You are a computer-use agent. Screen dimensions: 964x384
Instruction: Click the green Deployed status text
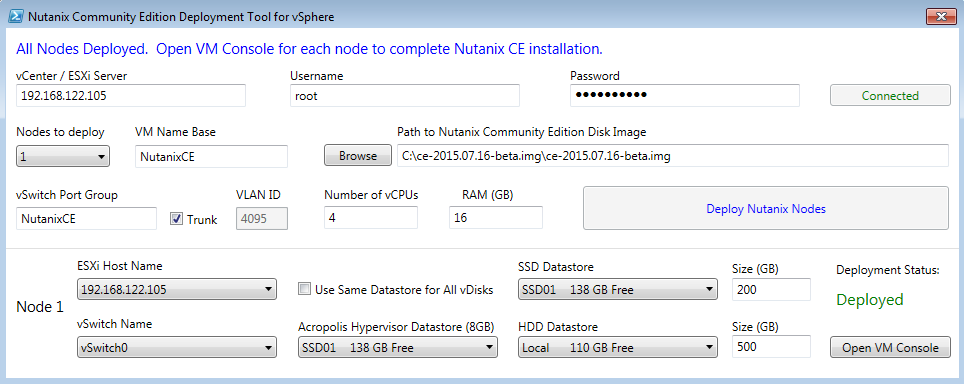tap(870, 300)
